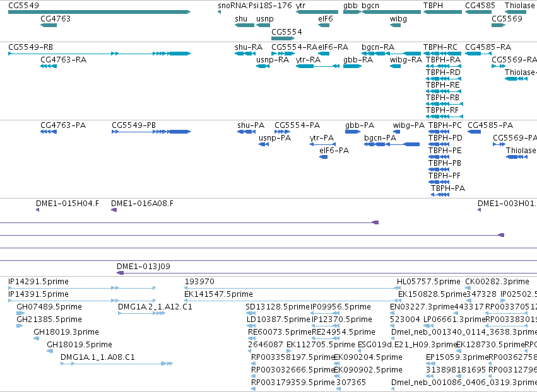Click the DME1-016A08.F marker
This screenshot has width=537, height=392.
(x=114, y=210)
